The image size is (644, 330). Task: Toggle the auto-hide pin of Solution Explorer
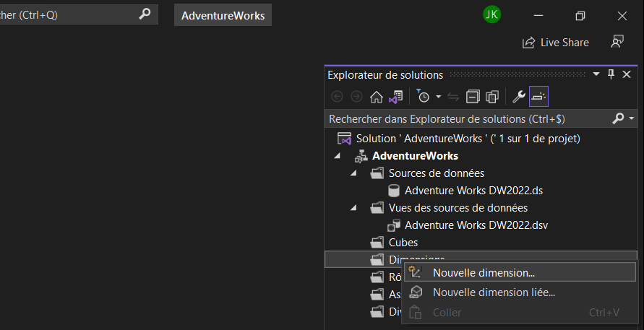click(x=611, y=74)
